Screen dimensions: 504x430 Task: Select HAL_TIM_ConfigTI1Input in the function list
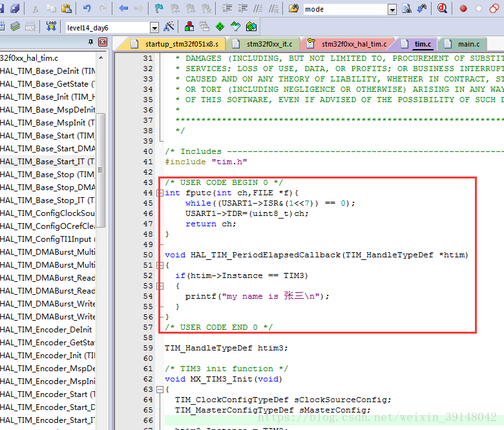[x=48, y=239]
